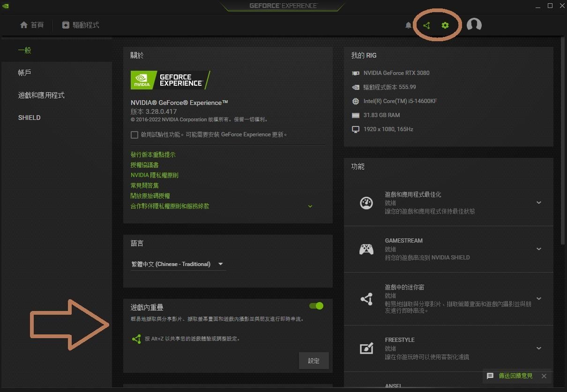Open 發行版本重點提示 release highlights link
The height and width of the screenshot is (392, 567).
pos(153,155)
